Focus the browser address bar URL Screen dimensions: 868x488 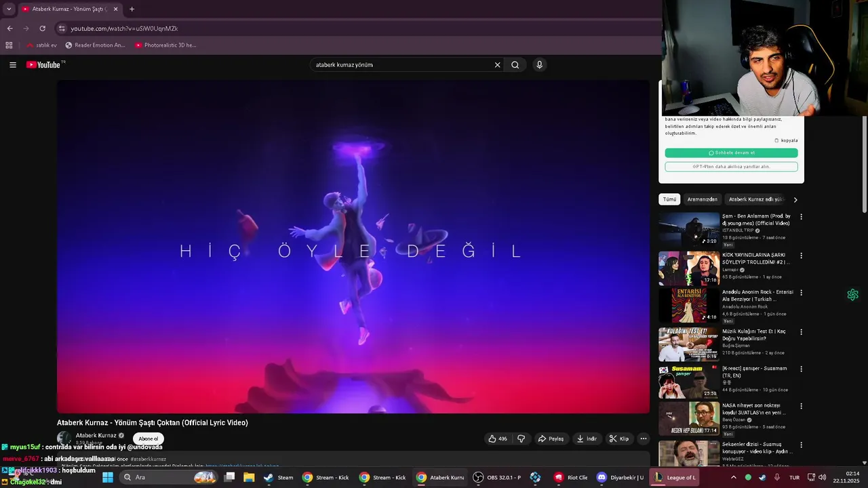(124, 28)
